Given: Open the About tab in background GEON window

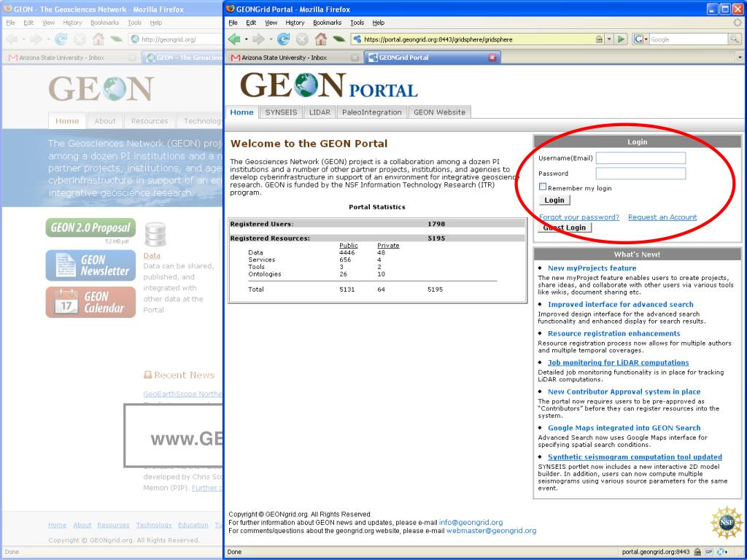Looking at the screenshot, I should [105, 121].
